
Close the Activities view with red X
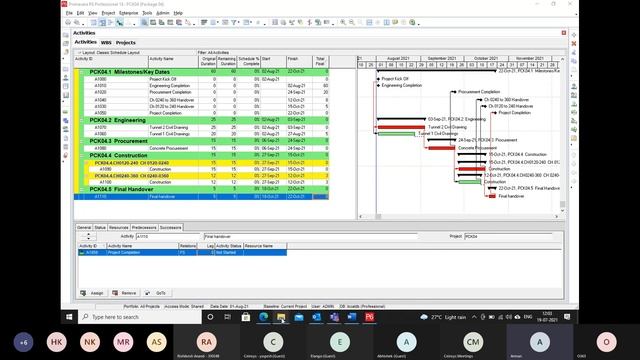coord(564,33)
